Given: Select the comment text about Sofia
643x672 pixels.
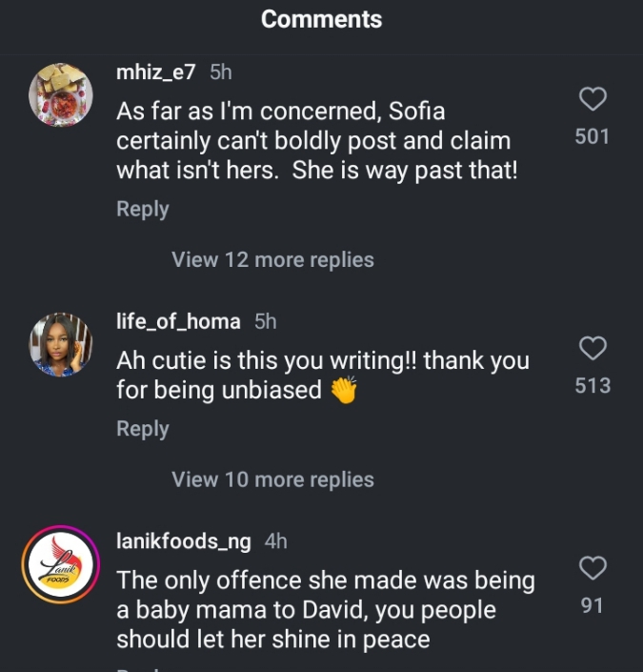Looking at the screenshot, I should tap(314, 141).
